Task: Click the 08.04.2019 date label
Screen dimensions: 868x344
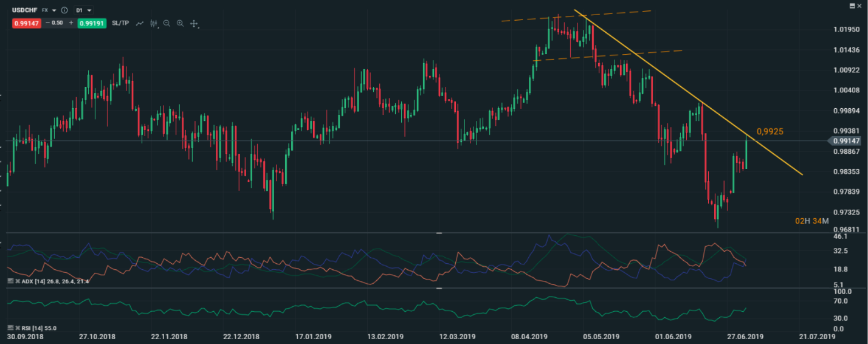Action: [530, 336]
